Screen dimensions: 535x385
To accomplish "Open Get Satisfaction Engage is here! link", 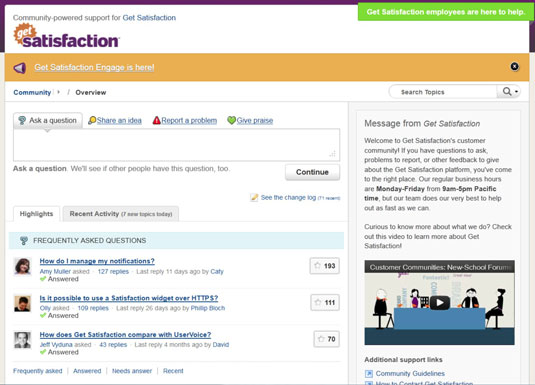I will tap(94, 68).
